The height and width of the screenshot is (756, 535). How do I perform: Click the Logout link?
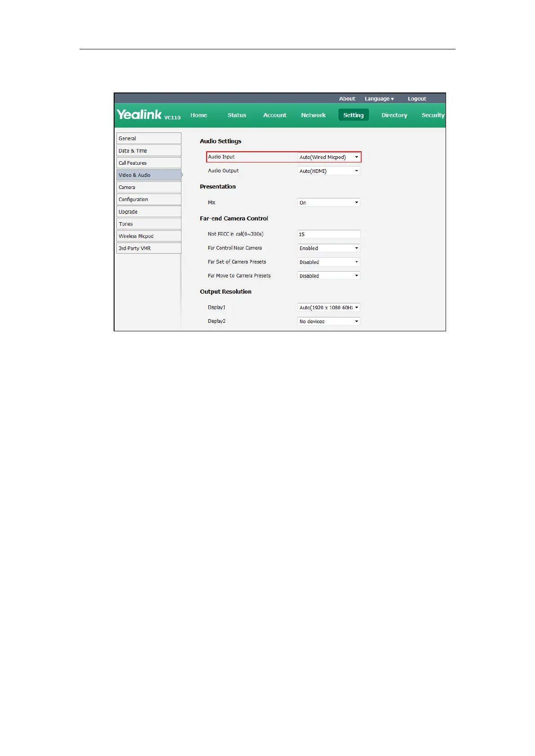click(x=417, y=99)
